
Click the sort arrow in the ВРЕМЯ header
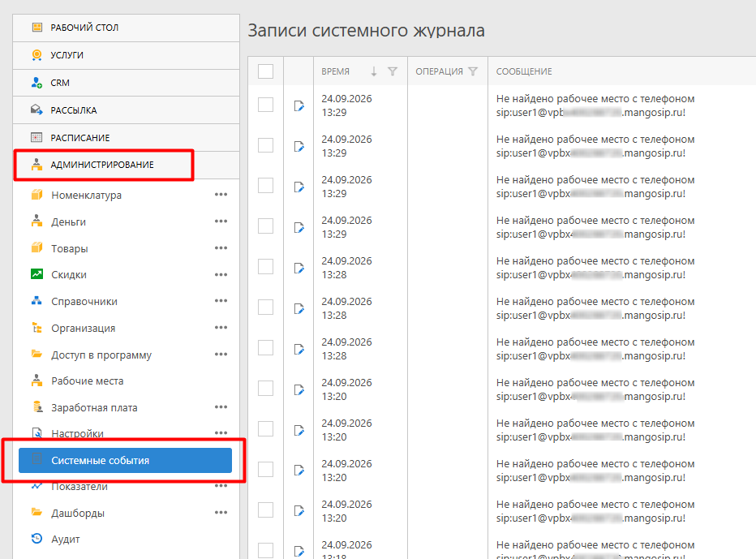click(x=374, y=71)
